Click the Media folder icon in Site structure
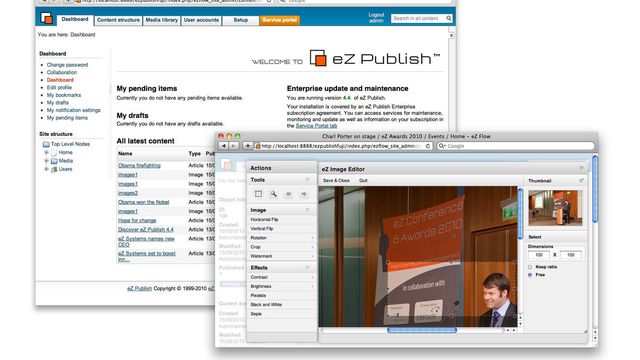This screenshot has height=360, width=640. [x=54, y=161]
